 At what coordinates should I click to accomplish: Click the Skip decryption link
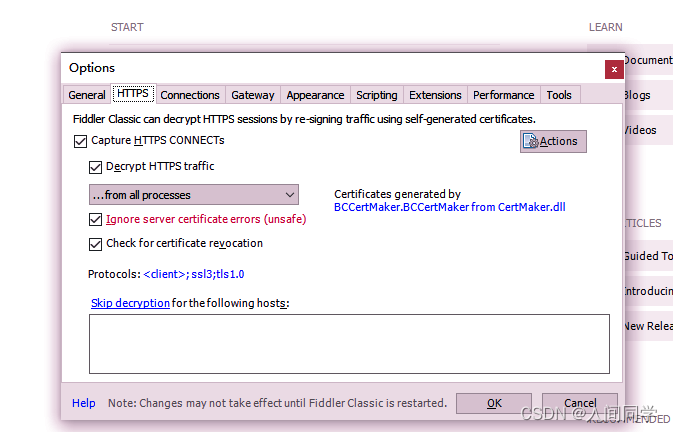click(x=130, y=303)
